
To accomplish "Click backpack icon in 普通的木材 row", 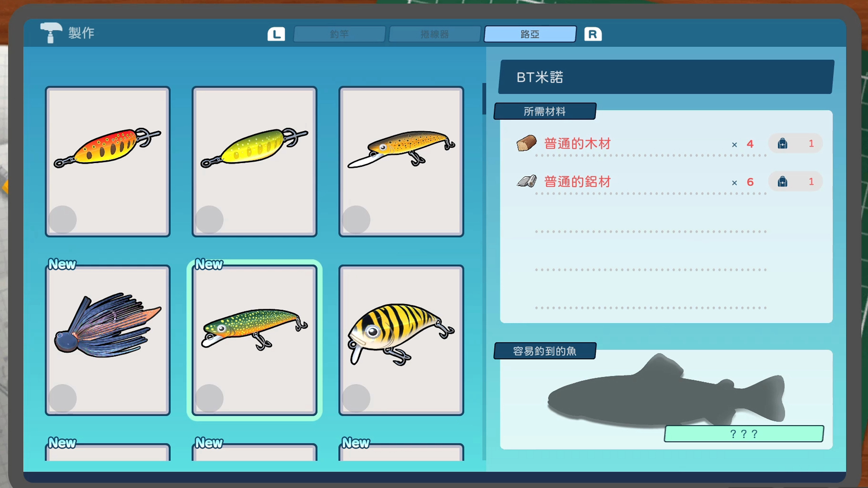I will tap(783, 144).
